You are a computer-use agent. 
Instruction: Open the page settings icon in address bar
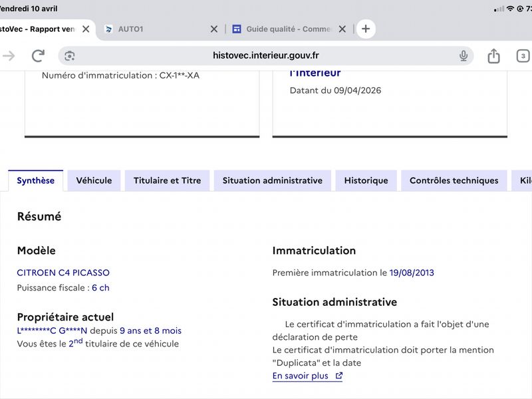(x=70, y=56)
